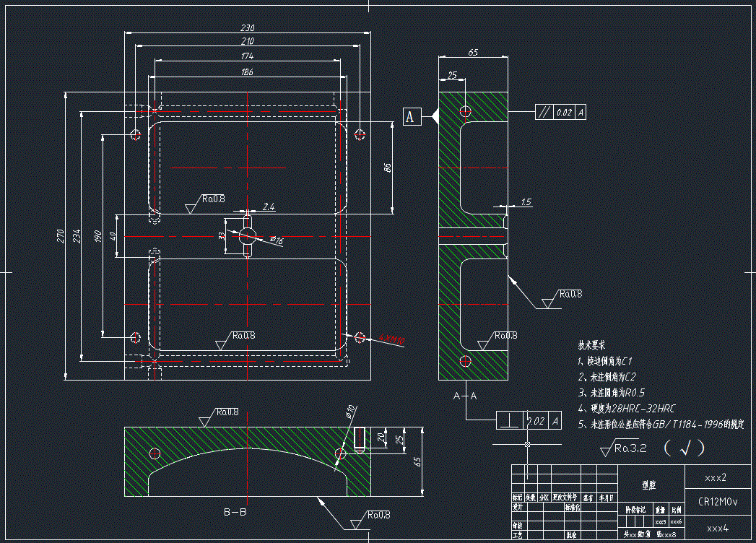Viewport: 756px width, 543px height.
Task: Click the CR12MOv material text
Action: click(718, 502)
